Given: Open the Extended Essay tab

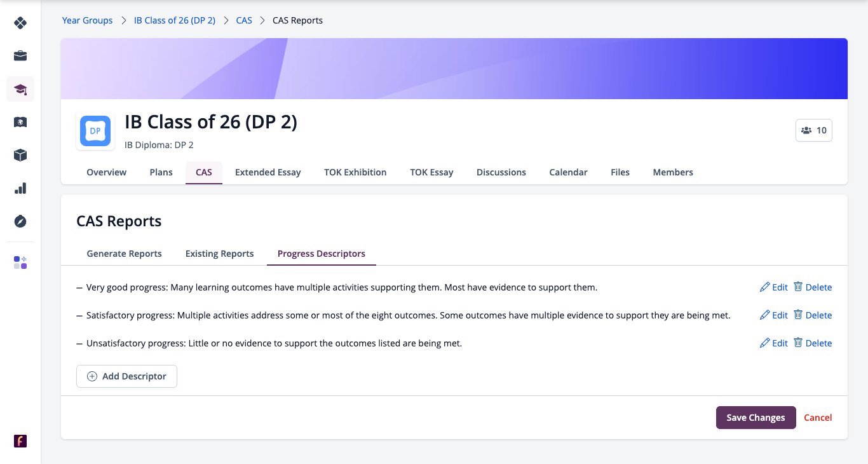Looking at the screenshot, I should point(268,172).
